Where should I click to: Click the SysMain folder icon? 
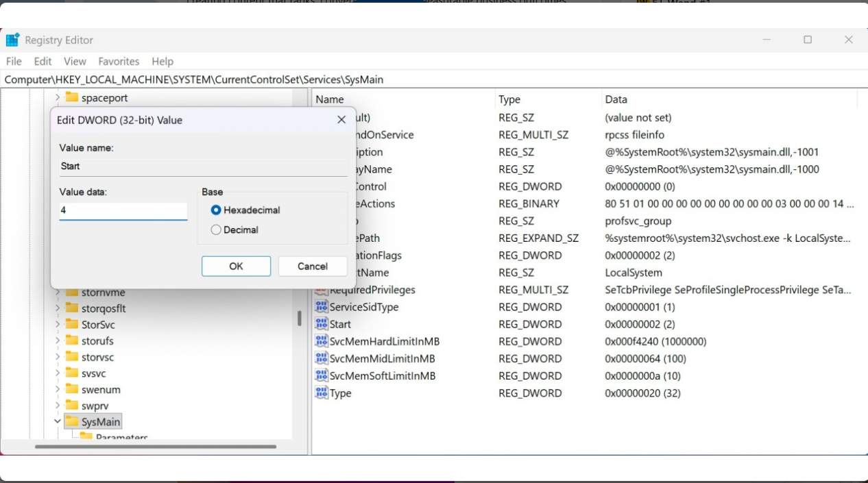71,421
